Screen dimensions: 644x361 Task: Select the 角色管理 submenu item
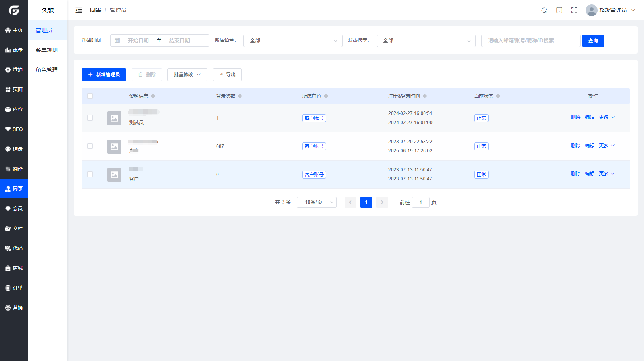tap(48, 70)
